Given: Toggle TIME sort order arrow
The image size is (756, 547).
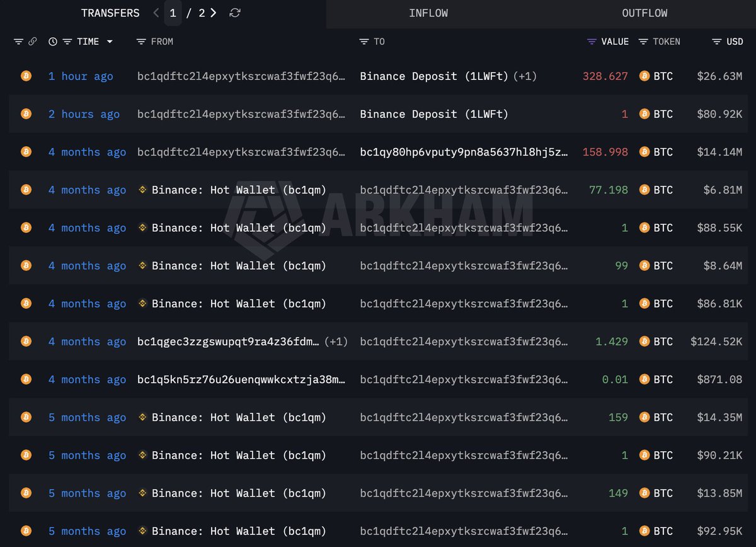Looking at the screenshot, I should coord(110,42).
